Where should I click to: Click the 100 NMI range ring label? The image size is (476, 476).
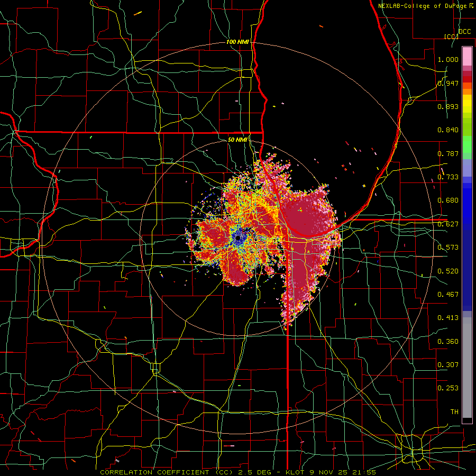(x=237, y=42)
